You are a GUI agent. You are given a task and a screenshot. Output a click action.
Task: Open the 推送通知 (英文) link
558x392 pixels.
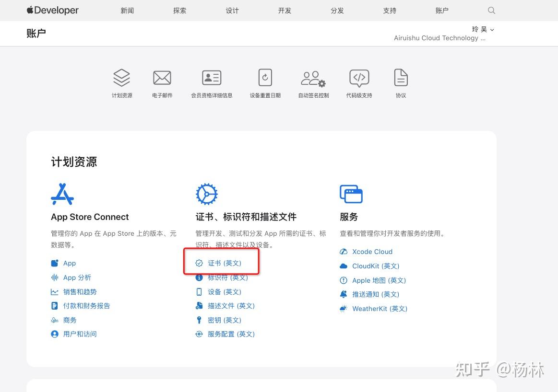point(376,294)
